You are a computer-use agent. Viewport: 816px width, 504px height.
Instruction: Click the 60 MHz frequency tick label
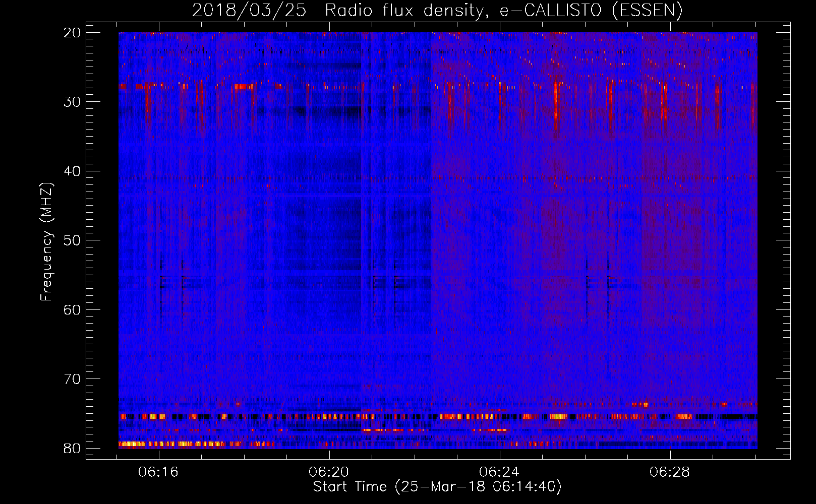[73, 309]
